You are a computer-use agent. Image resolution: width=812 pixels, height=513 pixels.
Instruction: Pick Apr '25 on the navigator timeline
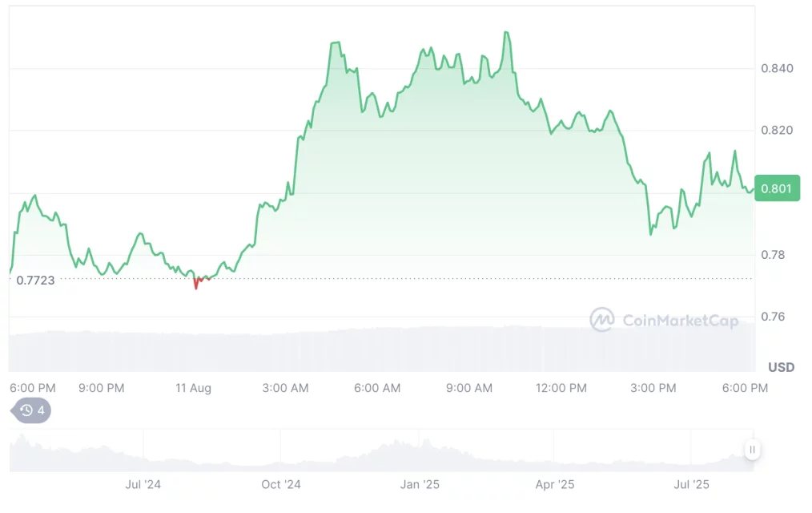pos(556,485)
